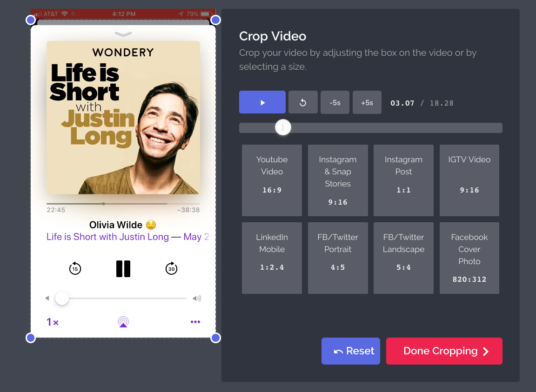Click Done Cropping
Viewport: 536px width, 392px height.
(x=444, y=351)
